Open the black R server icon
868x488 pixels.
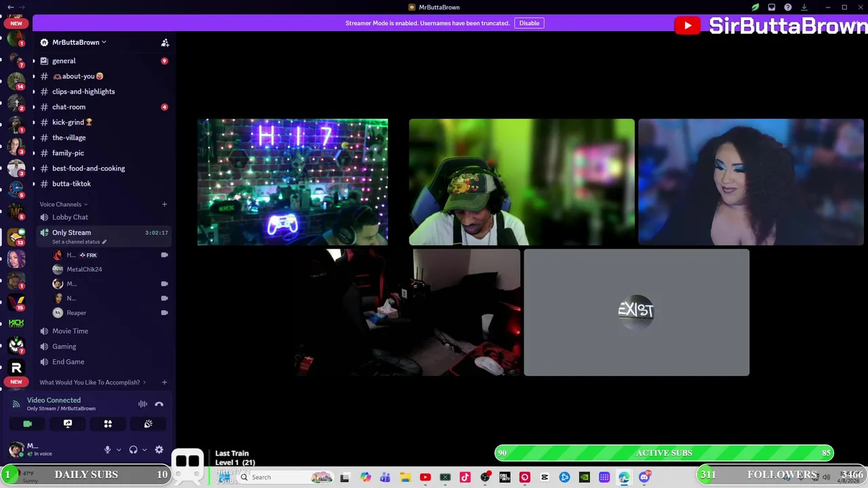pyautogui.click(x=16, y=367)
